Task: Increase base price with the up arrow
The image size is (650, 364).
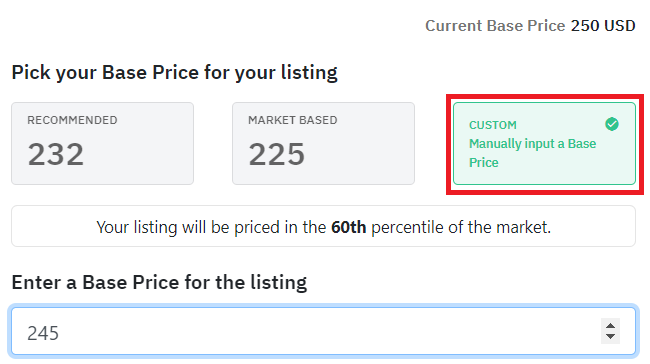Action: 610,326
